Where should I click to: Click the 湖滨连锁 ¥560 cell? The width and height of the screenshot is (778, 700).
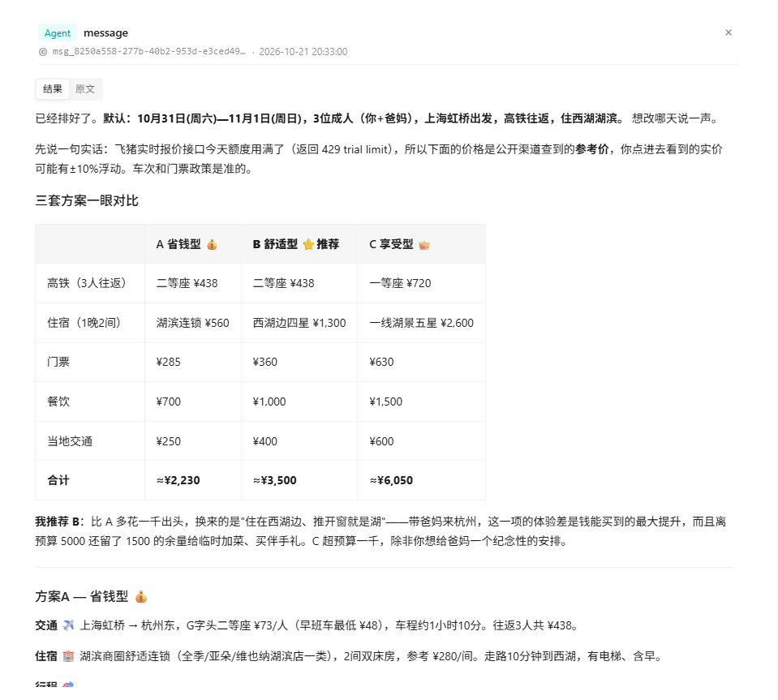click(193, 323)
